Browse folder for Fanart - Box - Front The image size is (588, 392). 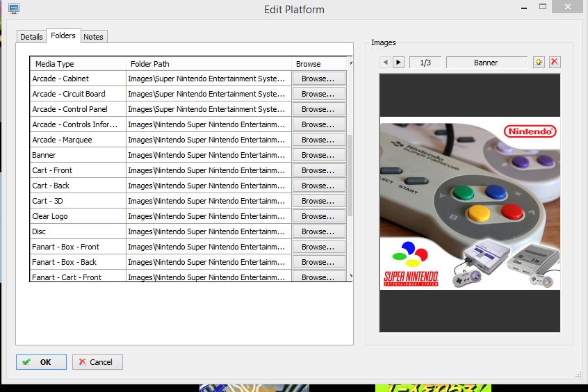point(318,247)
